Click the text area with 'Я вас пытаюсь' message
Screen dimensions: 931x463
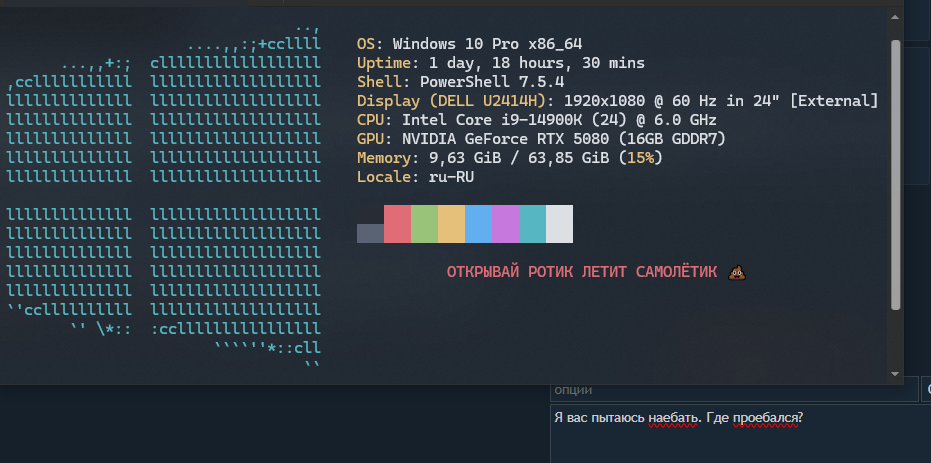point(740,434)
